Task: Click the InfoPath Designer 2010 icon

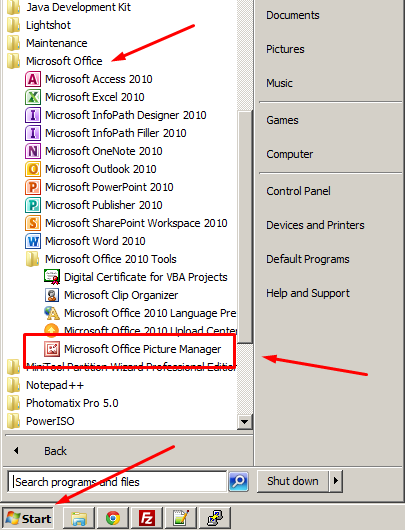Action: [33, 115]
